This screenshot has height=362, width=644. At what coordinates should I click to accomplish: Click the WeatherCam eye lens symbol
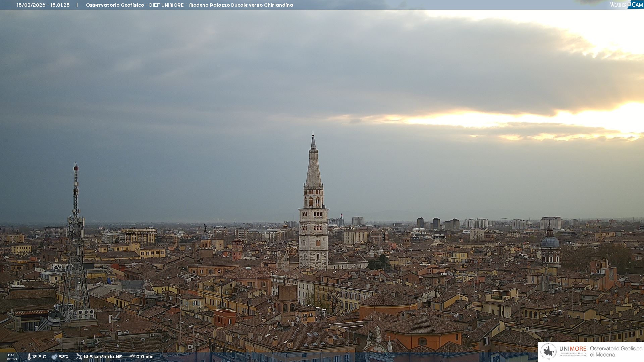pyautogui.click(x=629, y=4)
